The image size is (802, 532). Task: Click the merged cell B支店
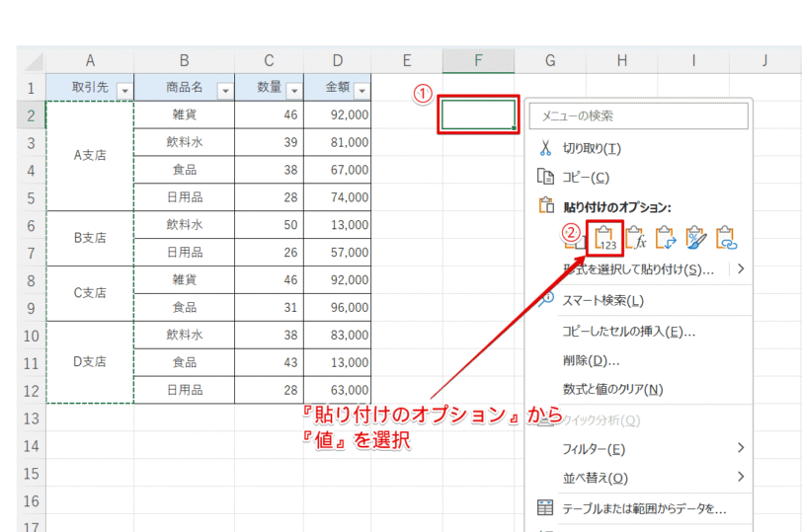coord(90,238)
